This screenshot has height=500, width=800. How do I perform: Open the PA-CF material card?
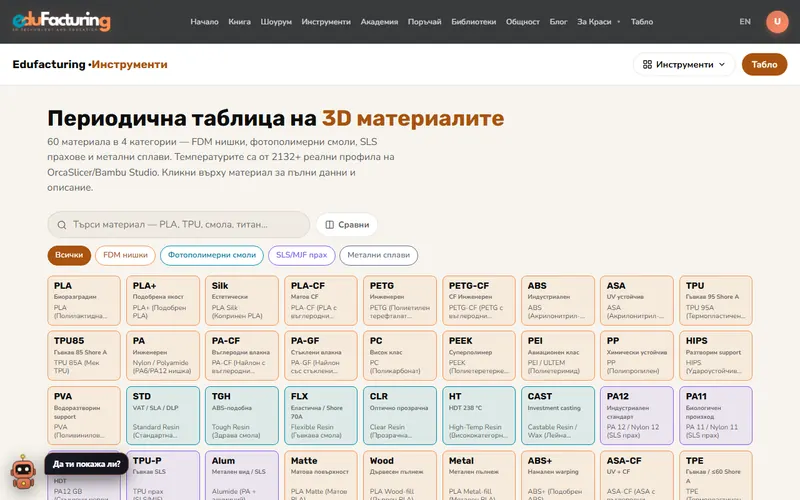coord(242,356)
